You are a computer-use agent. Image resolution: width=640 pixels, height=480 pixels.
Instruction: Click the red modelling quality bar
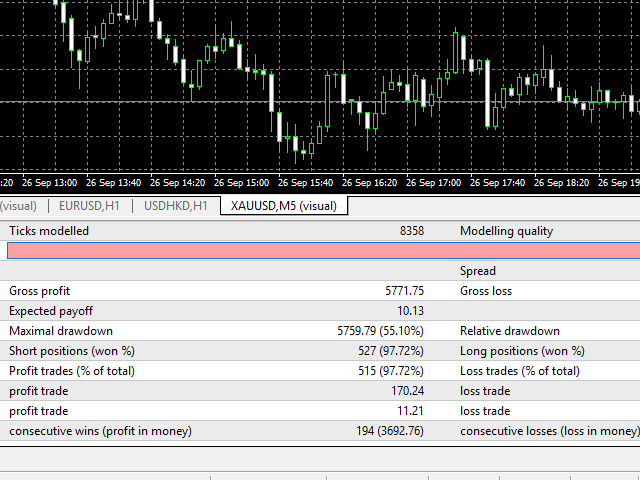click(x=324, y=251)
